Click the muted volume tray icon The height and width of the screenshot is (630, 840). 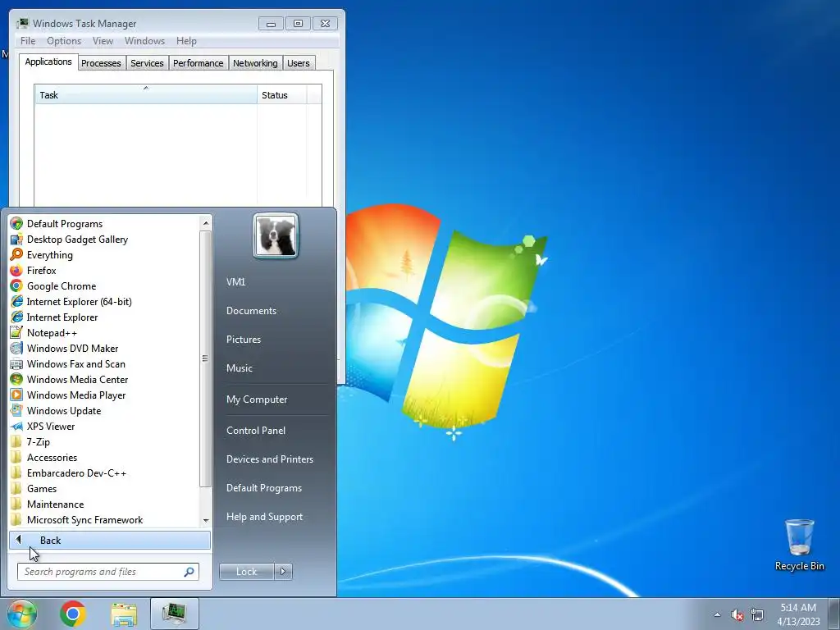(737, 614)
